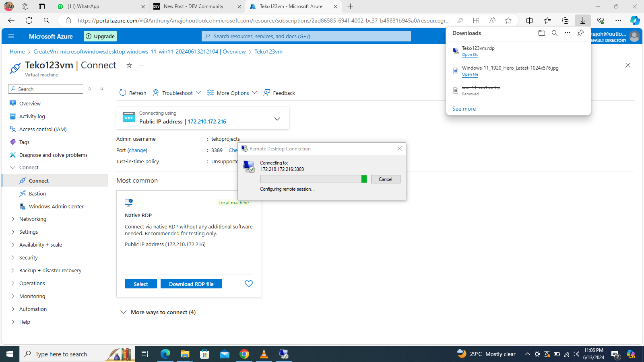
Task: Open Google Chrome from the taskbar
Action: tap(244, 354)
